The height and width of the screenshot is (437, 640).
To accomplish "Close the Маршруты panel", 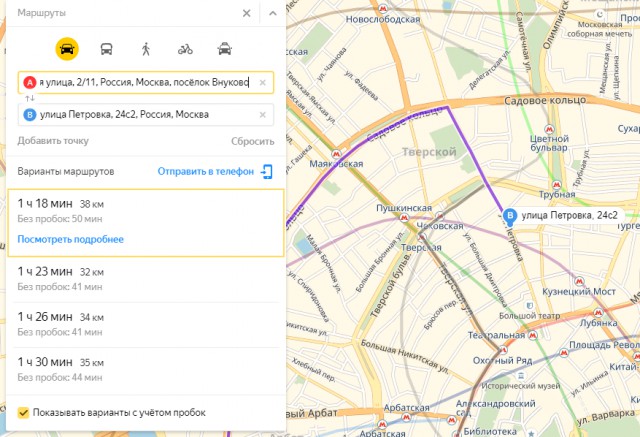I will pyautogui.click(x=247, y=13).
